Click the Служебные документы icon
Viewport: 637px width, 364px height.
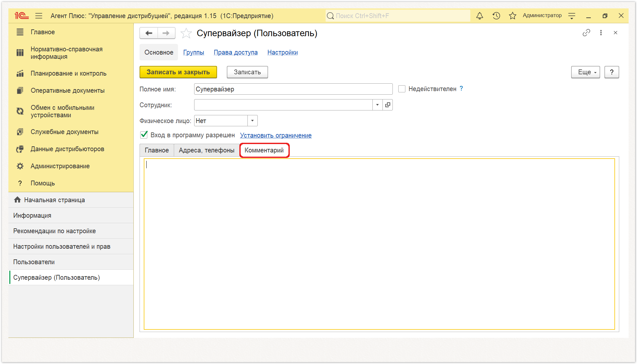[x=20, y=132]
